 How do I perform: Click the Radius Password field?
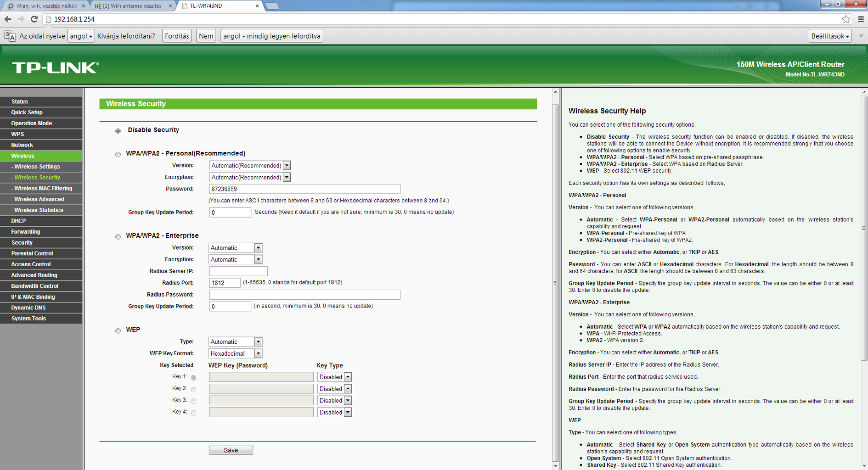(x=304, y=295)
